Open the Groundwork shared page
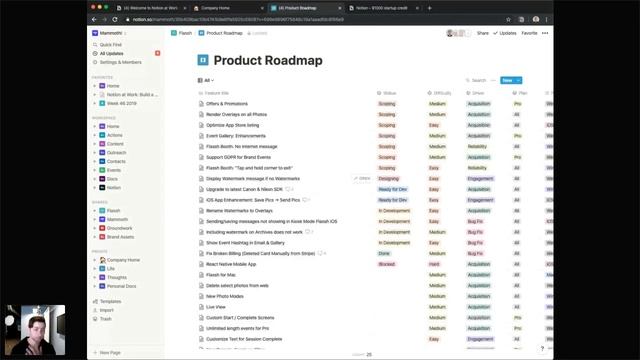Viewport: 640px width, 360px height. tap(120, 228)
